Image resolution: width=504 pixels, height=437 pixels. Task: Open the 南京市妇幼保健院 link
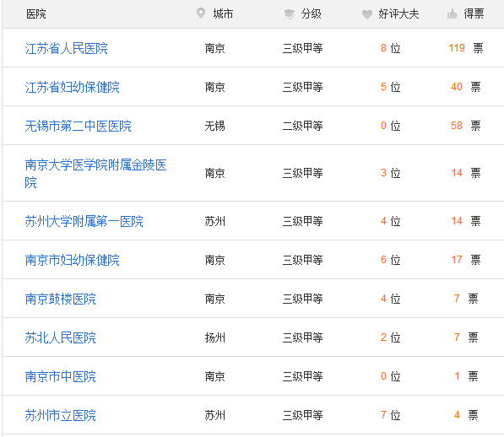[73, 260]
